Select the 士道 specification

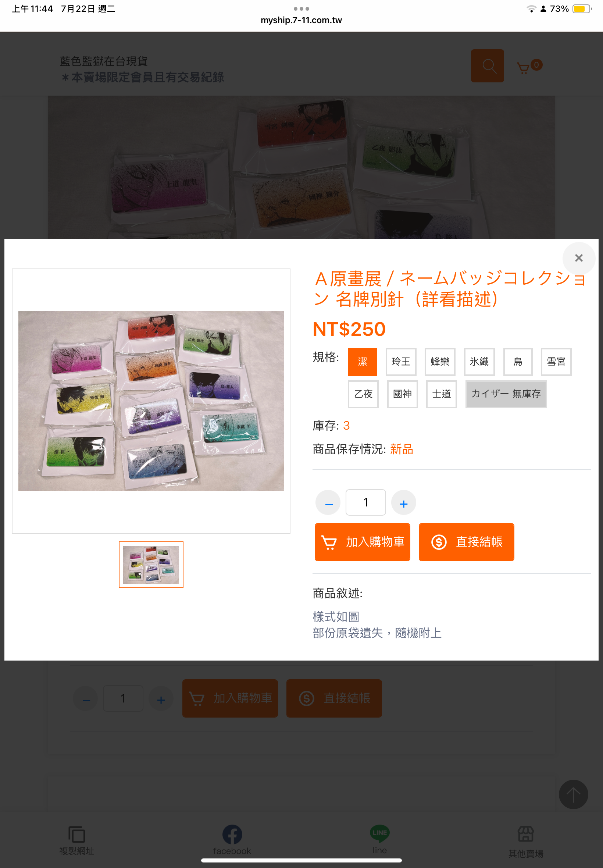(441, 394)
